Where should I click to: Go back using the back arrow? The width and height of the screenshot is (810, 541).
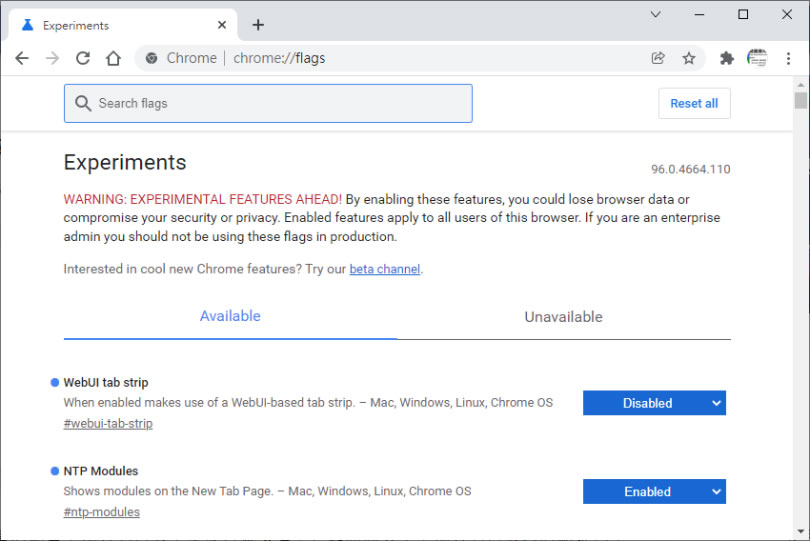(22, 58)
